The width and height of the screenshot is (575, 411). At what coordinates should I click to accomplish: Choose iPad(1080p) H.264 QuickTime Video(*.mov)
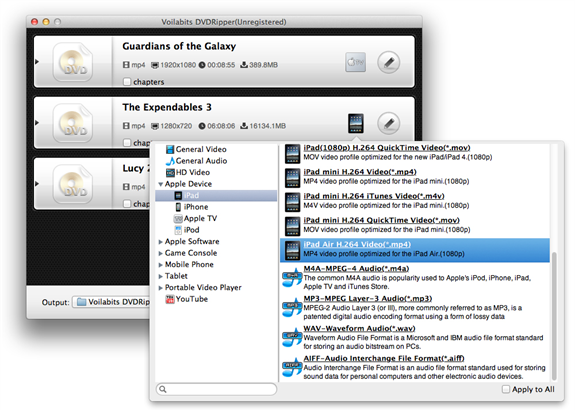coord(387,148)
